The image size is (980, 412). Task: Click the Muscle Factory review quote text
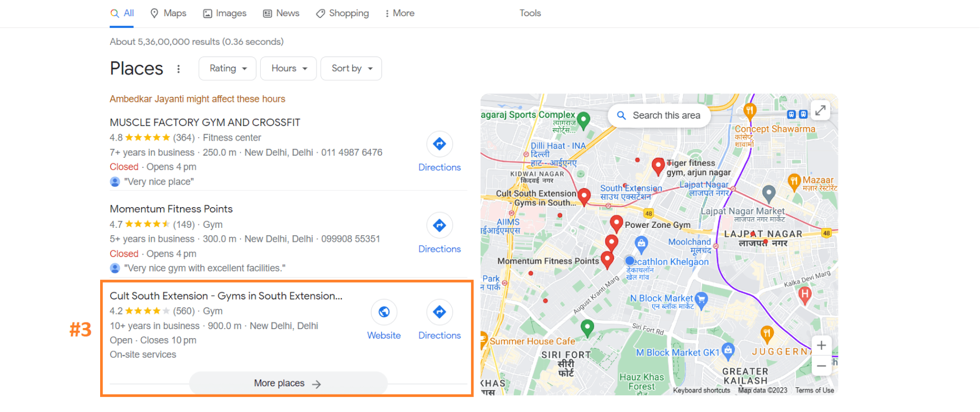tap(159, 181)
